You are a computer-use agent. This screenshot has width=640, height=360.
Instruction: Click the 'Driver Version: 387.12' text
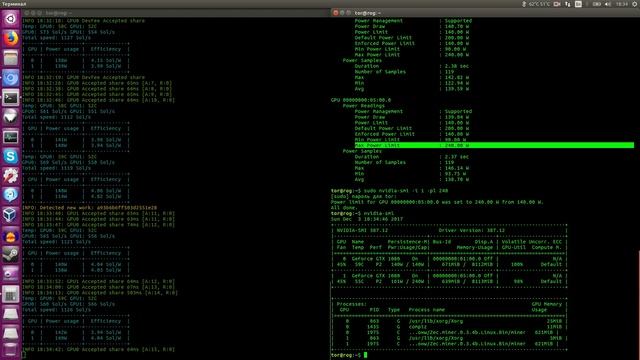pyautogui.click(x=471, y=231)
